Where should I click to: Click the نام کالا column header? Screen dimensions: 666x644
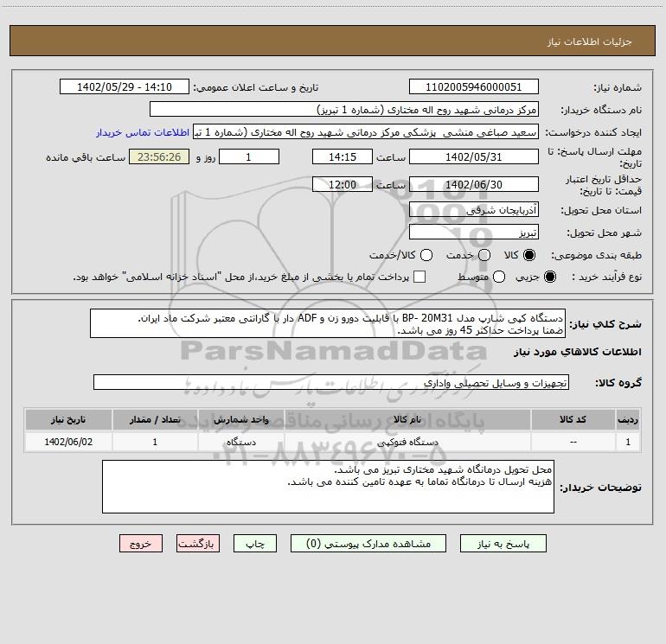pyautogui.click(x=407, y=419)
